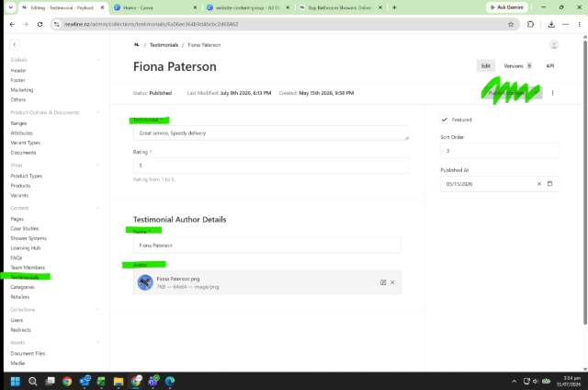The image size is (588, 390).
Task: Click the Rating input field
Action: [271, 166]
